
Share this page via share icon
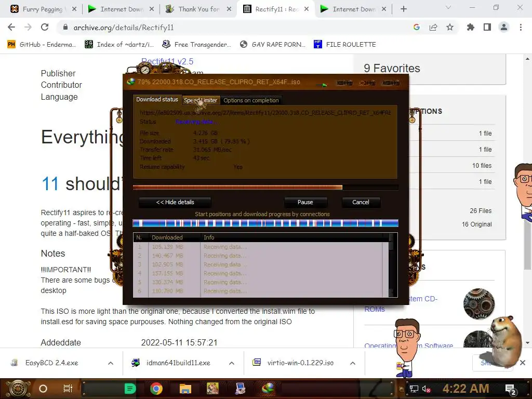433,27
